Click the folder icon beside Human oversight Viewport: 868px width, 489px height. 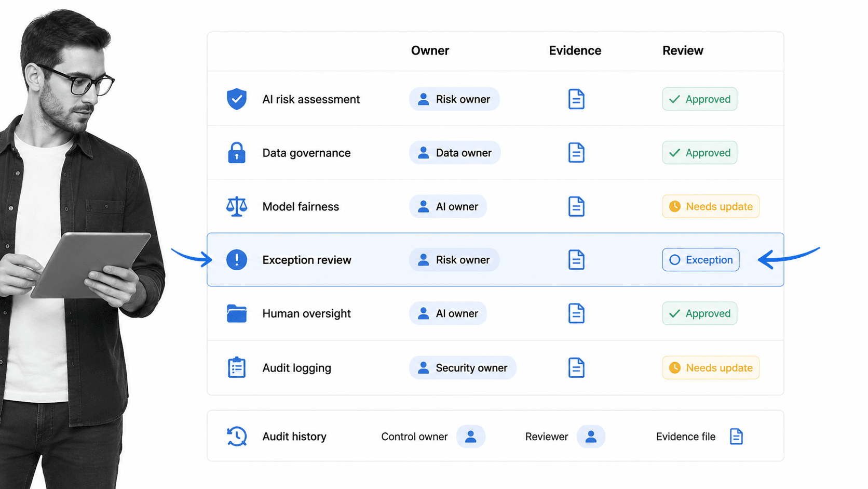237,313
